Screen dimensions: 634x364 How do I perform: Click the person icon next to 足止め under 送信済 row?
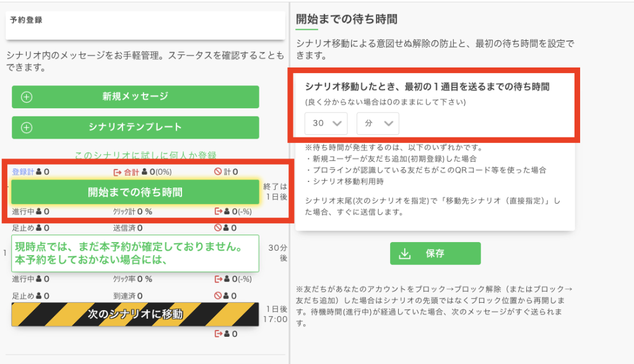pyautogui.click(x=39, y=228)
